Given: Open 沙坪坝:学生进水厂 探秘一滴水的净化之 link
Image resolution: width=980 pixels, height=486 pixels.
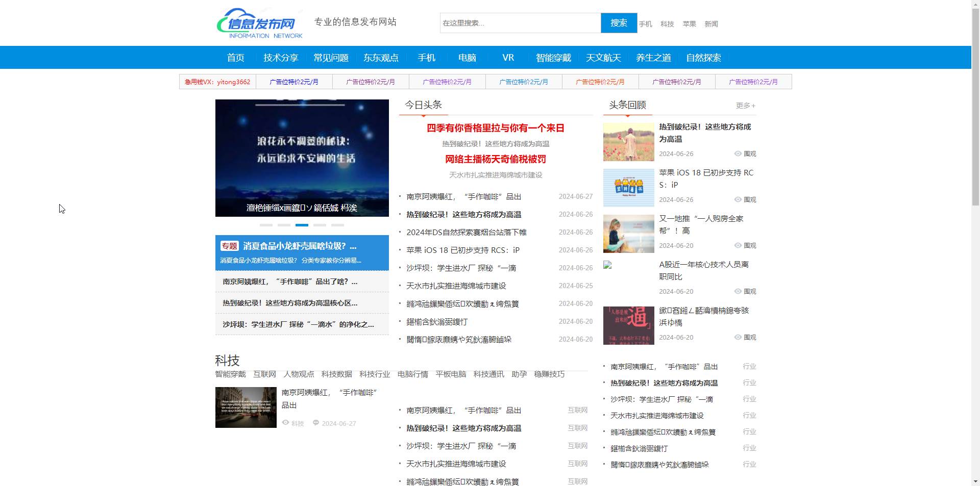Looking at the screenshot, I should [298, 324].
